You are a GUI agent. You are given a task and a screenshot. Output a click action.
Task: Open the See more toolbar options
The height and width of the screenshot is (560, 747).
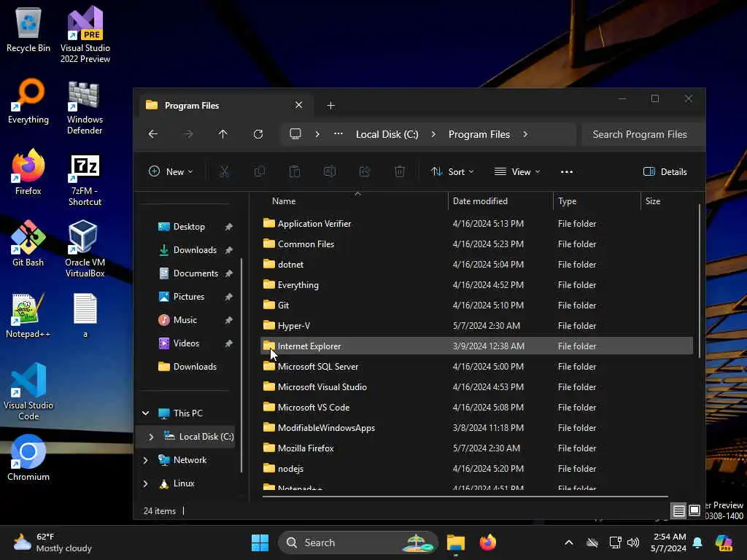(566, 172)
